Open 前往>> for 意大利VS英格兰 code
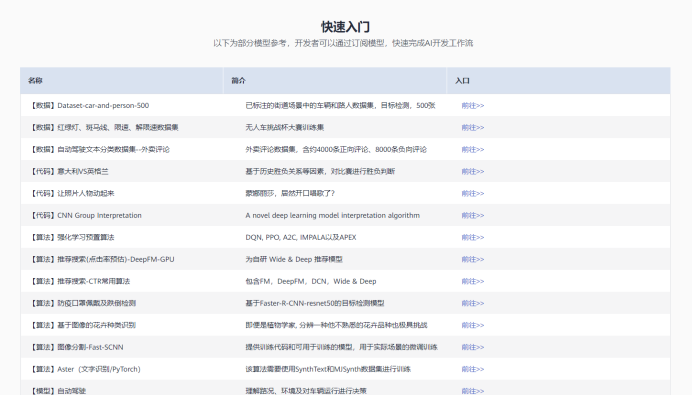Image resolution: width=692 pixels, height=396 pixels. pyautogui.click(x=473, y=171)
